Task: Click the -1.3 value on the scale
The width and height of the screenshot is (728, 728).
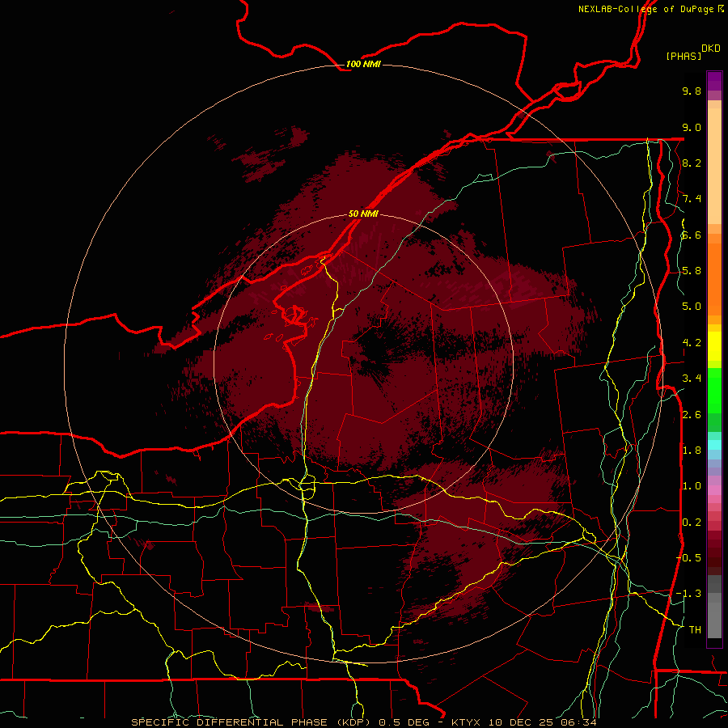Action: coord(689,594)
